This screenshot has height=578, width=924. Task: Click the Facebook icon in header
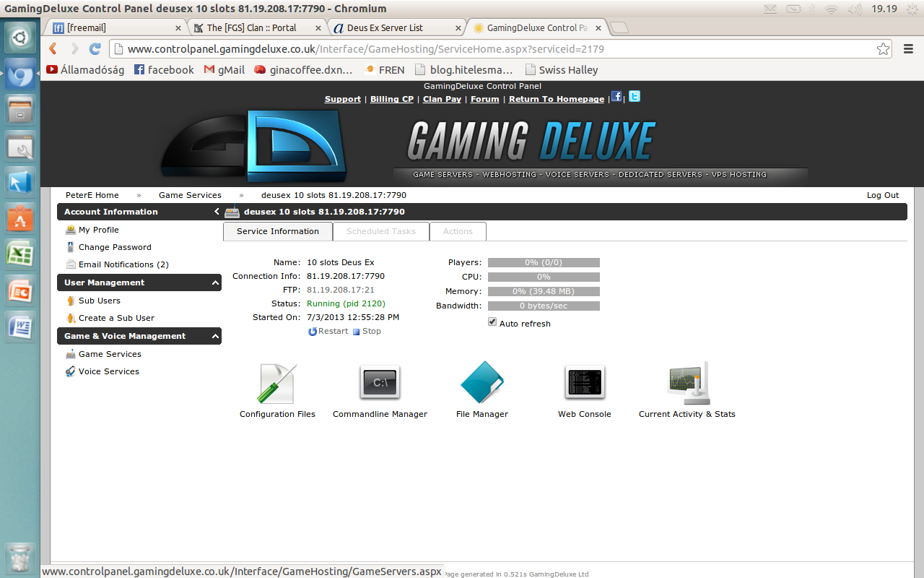coord(616,97)
